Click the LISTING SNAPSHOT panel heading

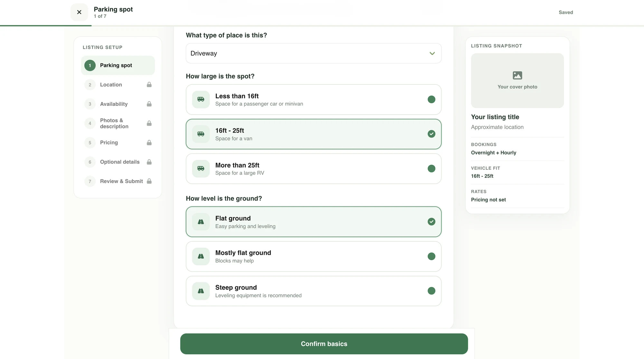(x=497, y=46)
